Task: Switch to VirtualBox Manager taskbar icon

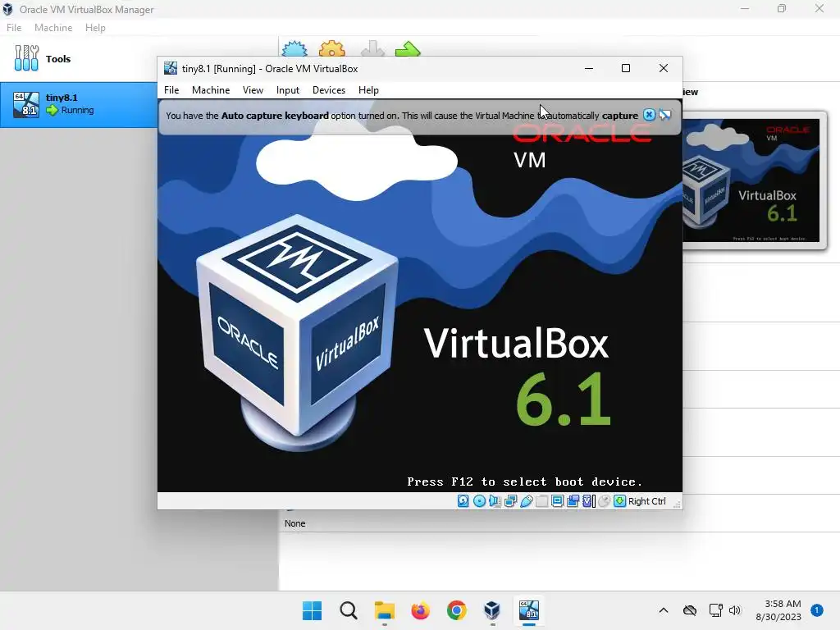Action: [492, 610]
